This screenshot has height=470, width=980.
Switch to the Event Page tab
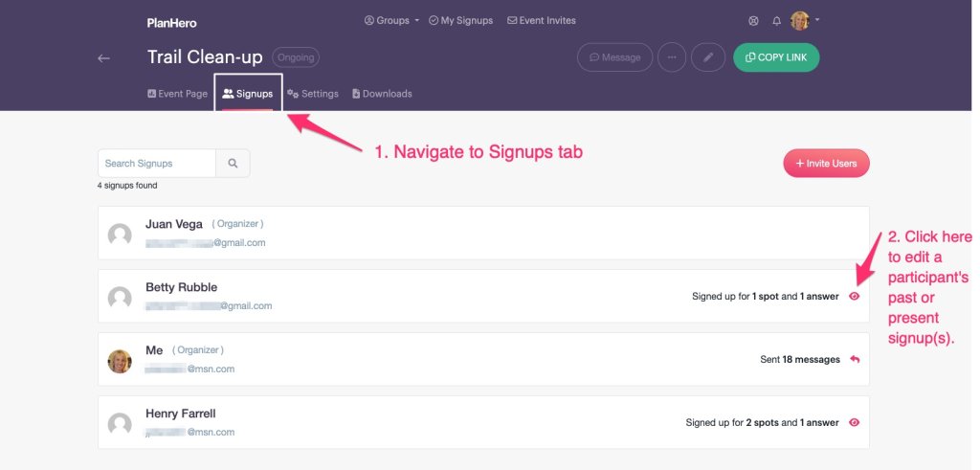[x=177, y=94]
